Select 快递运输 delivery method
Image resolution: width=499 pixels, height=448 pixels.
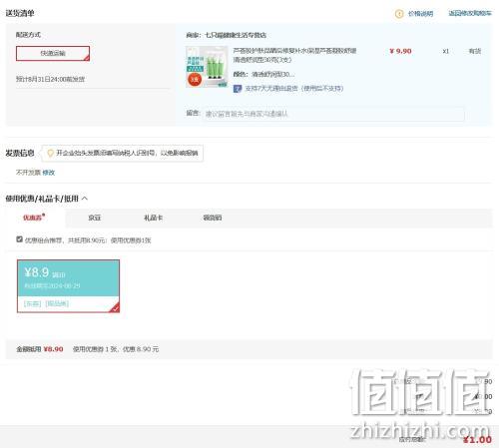[53, 53]
